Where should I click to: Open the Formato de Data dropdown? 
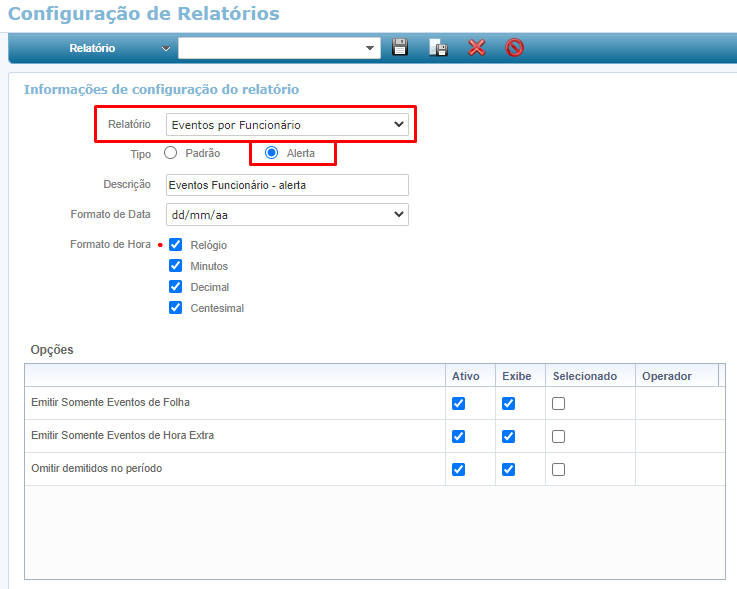tap(287, 214)
